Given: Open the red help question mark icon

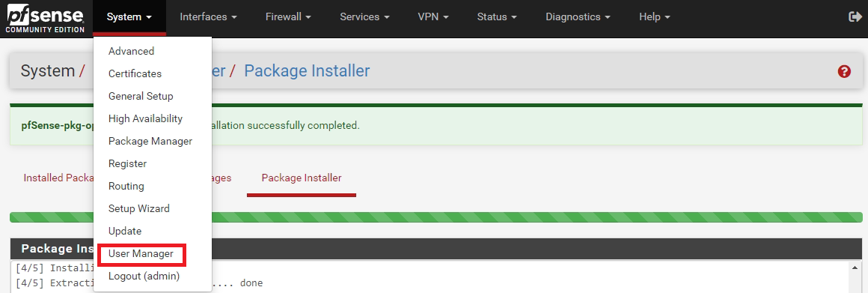Looking at the screenshot, I should pyautogui.click(x=844, y=71).
